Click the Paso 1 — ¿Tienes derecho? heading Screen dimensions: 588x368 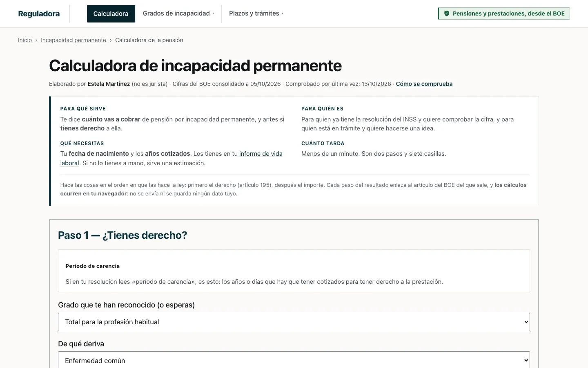pyautogui.click(x=122, y=235)
